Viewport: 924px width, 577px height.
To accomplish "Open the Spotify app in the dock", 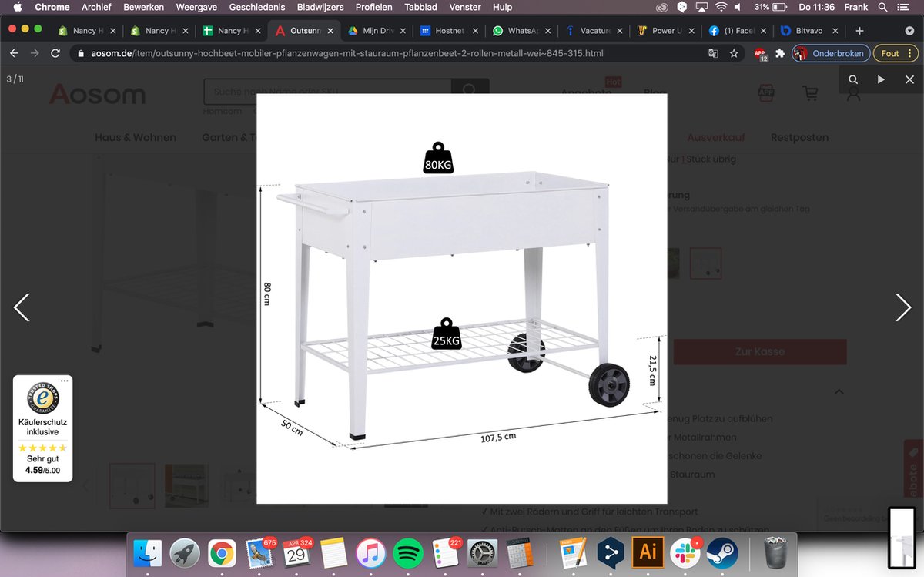I will click(408, 553).
